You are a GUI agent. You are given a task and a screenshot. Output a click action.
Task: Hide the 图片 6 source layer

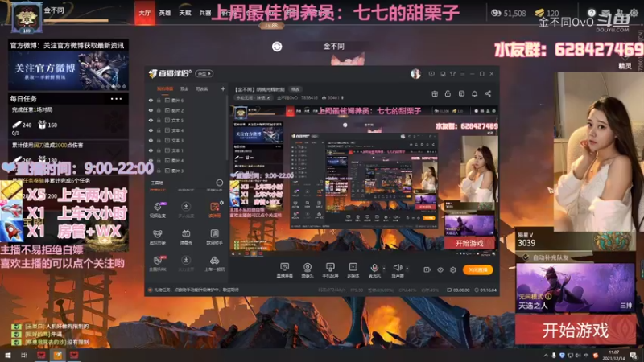151,100
